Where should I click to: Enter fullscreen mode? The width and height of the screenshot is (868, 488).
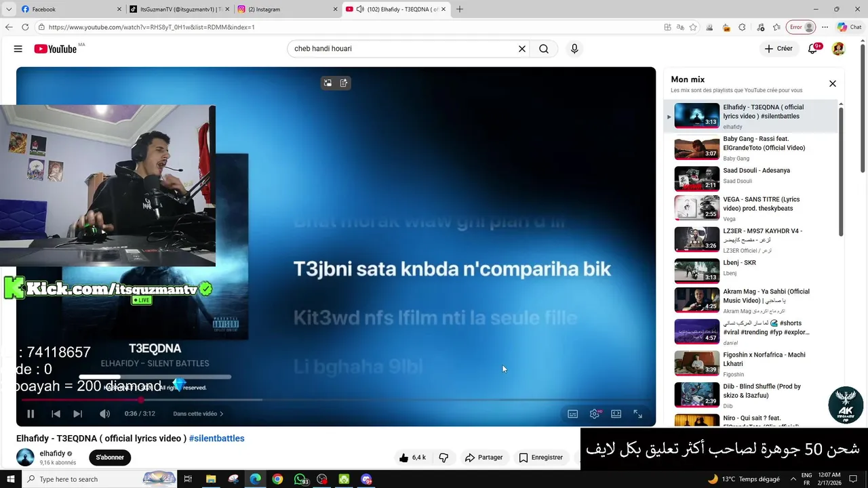[638, 413]
